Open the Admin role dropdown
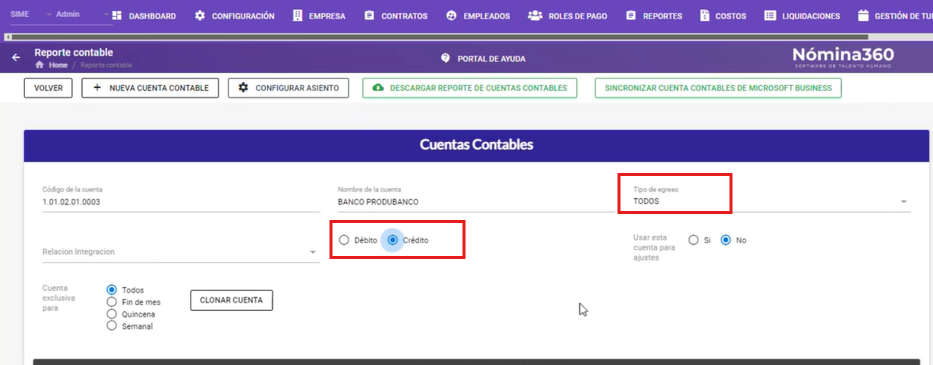This screenshot has height=365, width=933. coord(82,14)
